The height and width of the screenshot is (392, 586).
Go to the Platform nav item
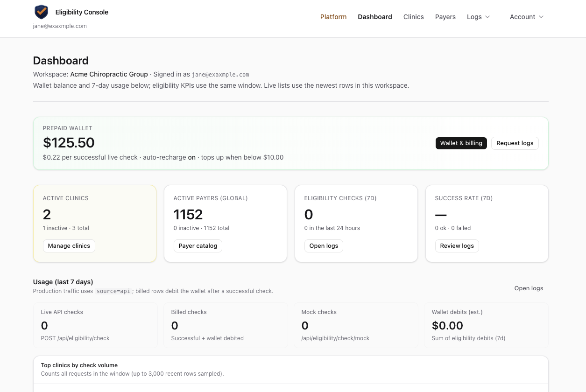point(333,17)
